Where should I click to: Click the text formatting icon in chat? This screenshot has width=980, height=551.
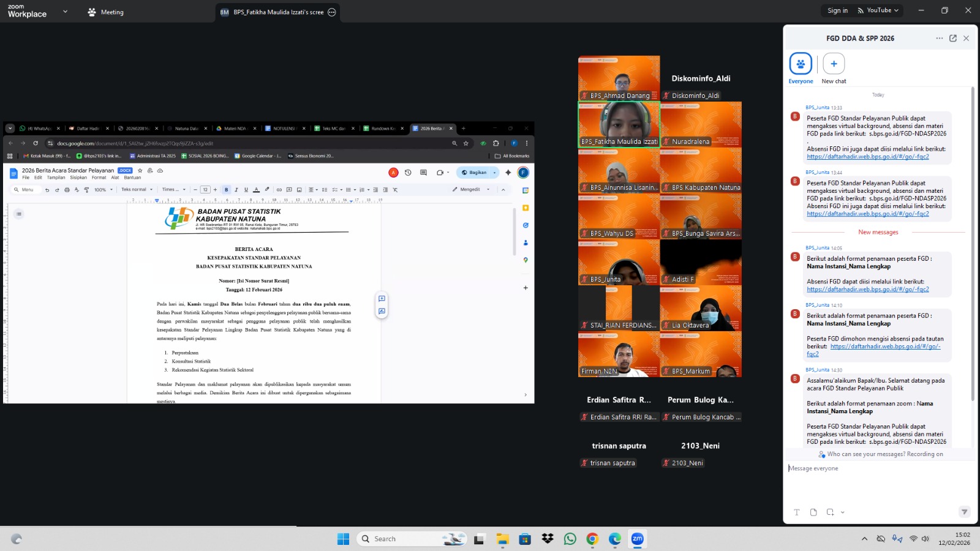(797, 512)
